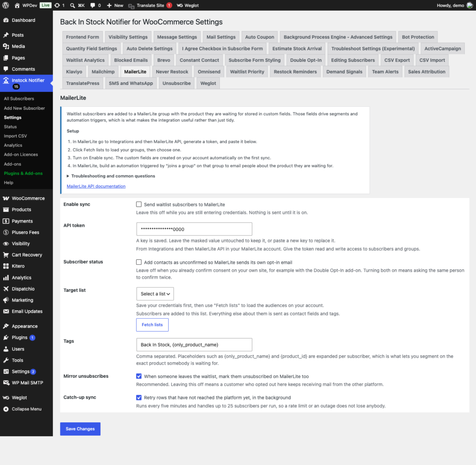Open Import CSV submenu link
Image resolution: width=476 pixels, height=465 pixels.
(x=15, y=136)
